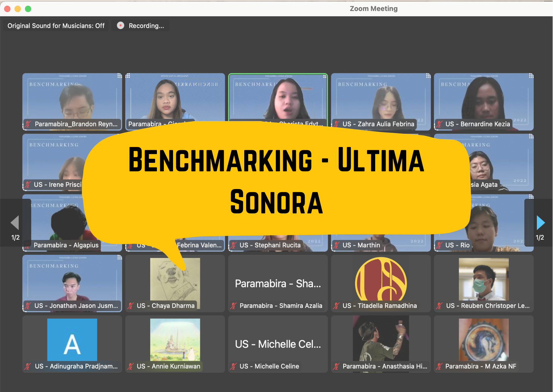
Task: Click muted mic icon of US - Marthin
Action: click(337, 245)
